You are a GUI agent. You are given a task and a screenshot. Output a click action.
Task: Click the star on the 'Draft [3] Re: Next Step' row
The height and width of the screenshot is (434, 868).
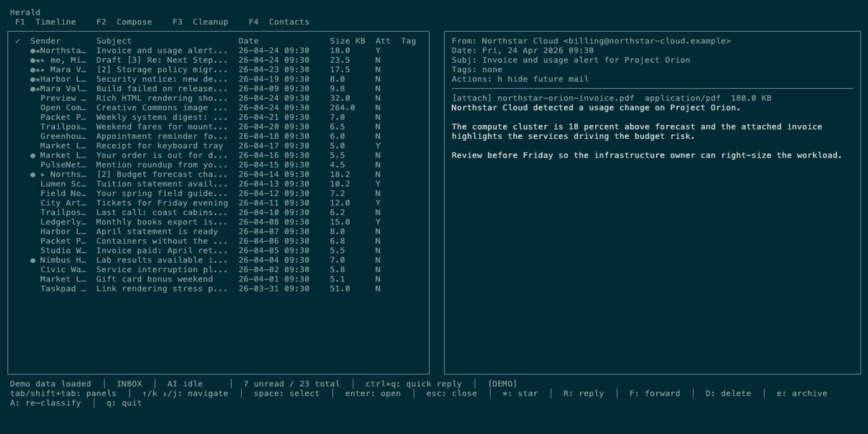click(38, 60)
